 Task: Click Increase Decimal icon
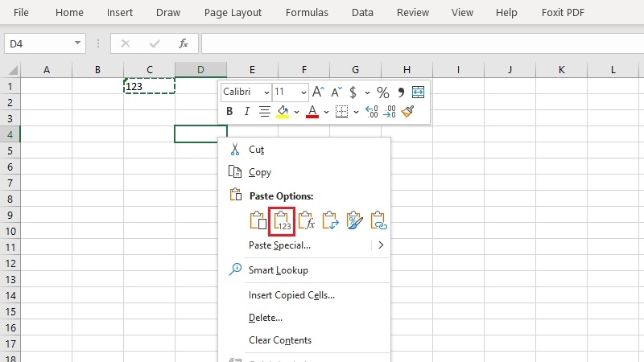tap(372, 111)
